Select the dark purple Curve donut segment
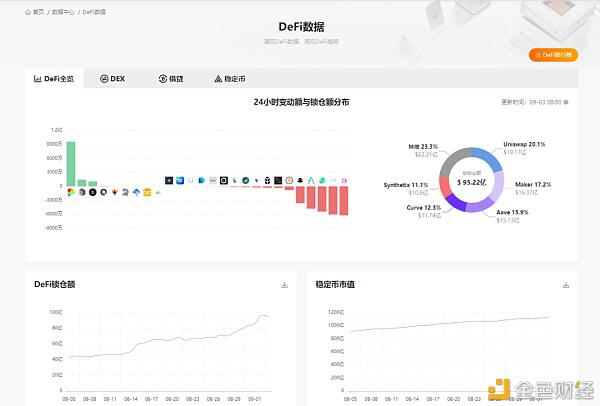 pos(456,202)
